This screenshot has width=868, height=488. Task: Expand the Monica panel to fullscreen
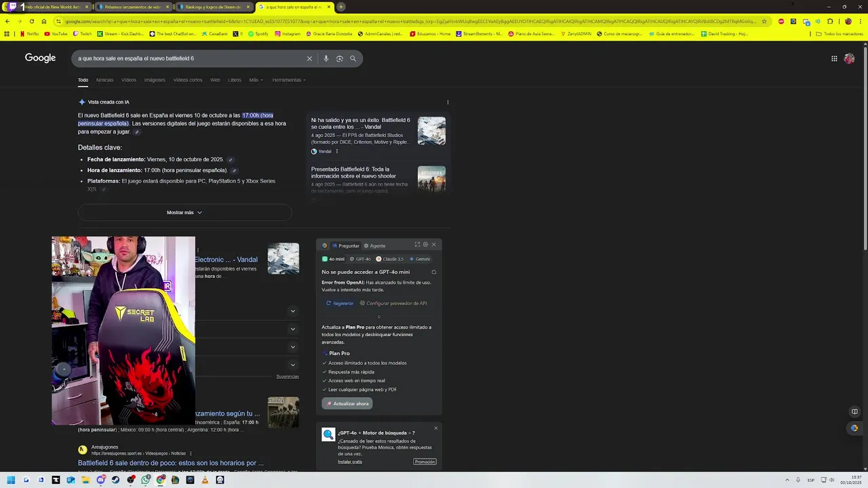(417, 245)
